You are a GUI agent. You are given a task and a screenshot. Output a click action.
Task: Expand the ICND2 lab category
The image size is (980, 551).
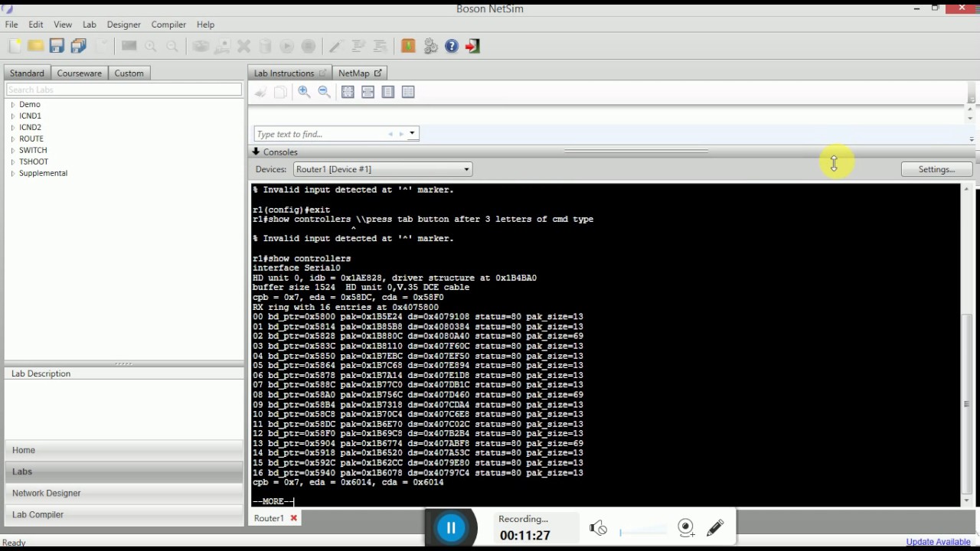pyautogui.click(x=12, y=127)
